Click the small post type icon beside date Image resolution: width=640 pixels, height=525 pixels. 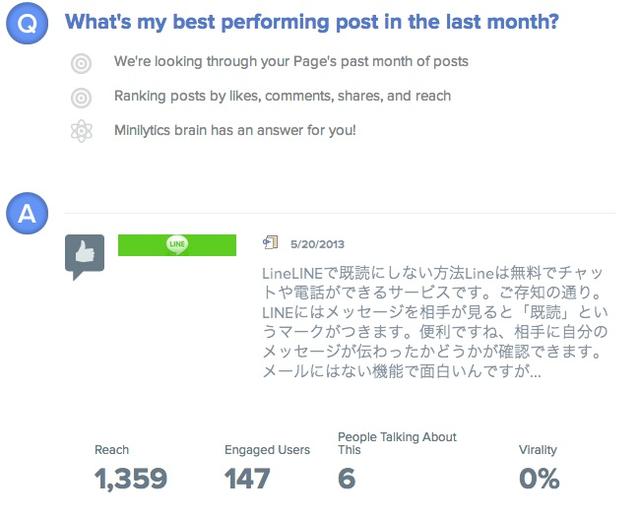coord(269,242)
